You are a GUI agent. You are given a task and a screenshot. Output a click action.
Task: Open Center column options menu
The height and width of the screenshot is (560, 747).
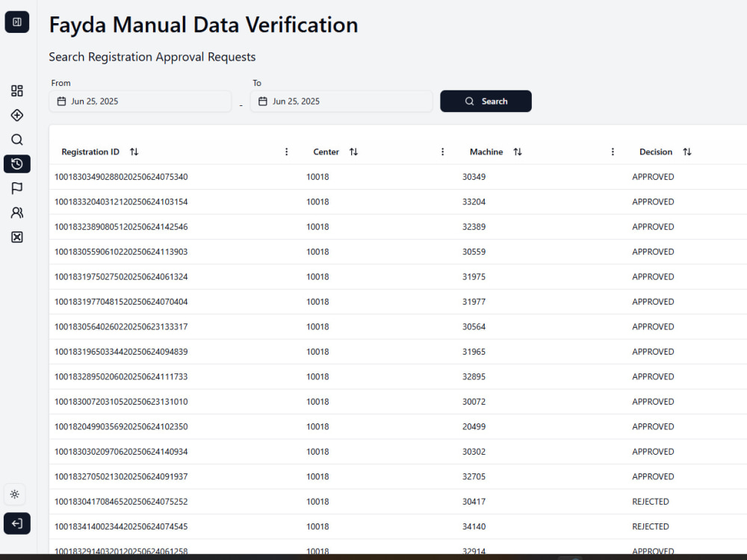(x=442, y=152)
